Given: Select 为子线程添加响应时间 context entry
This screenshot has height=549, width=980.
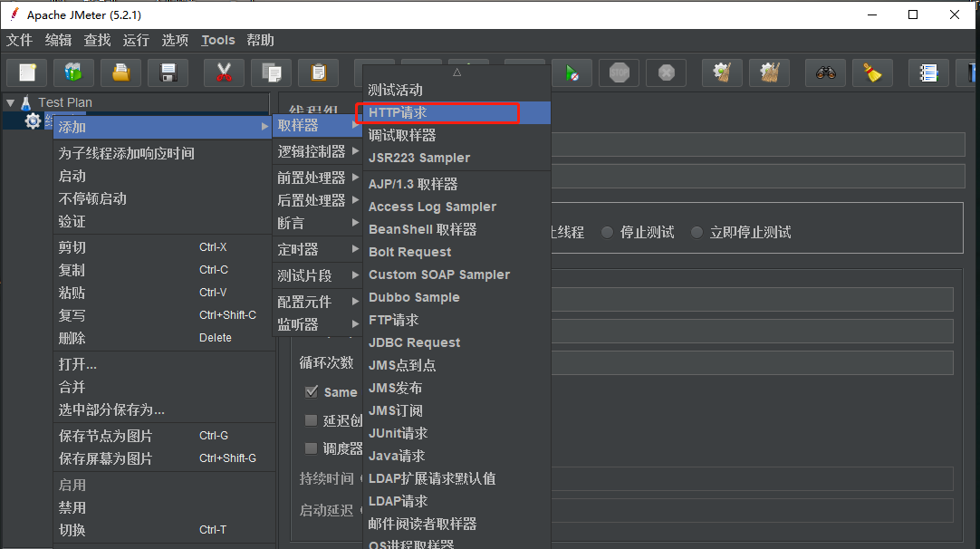Looking at the screenshot, I should coord(162,153).
